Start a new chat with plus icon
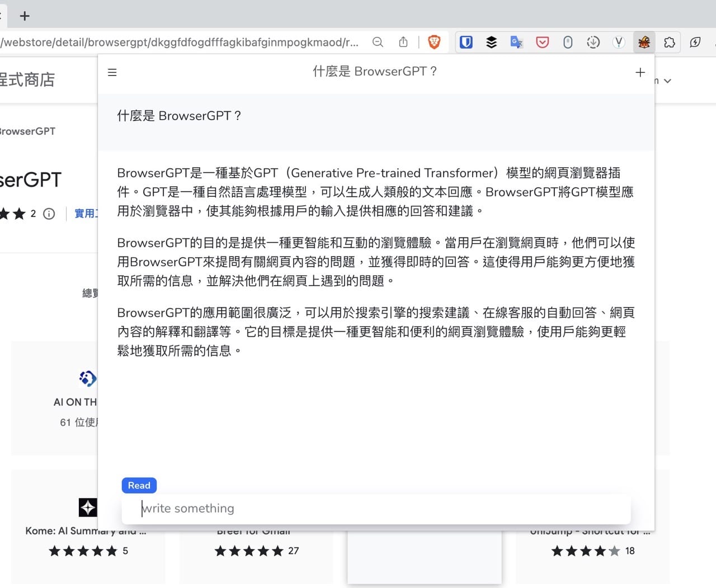The height and width of the screenshot is (588, 716). (x=640, y=72)
